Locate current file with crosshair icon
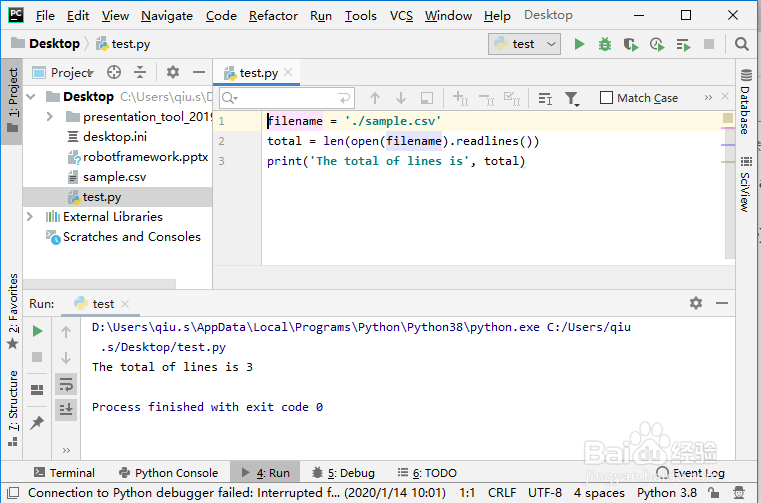Image resolution: width=761 pixels, height=503 pixels. [114, 72]
